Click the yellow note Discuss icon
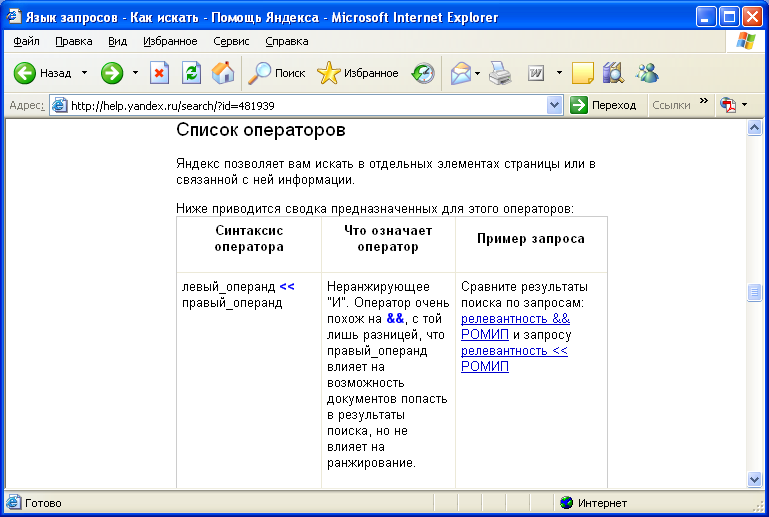 tap(583, 74)
